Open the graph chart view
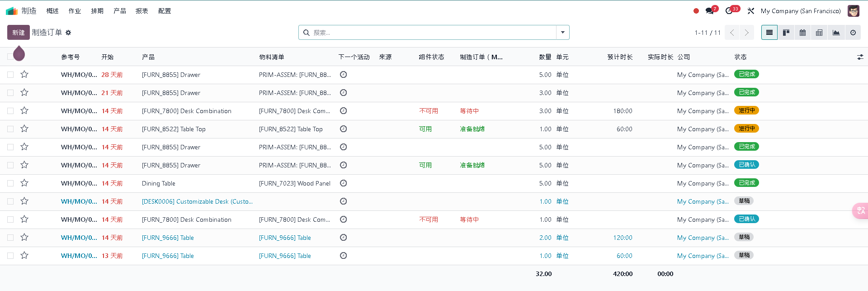 (x=836, y=33)
